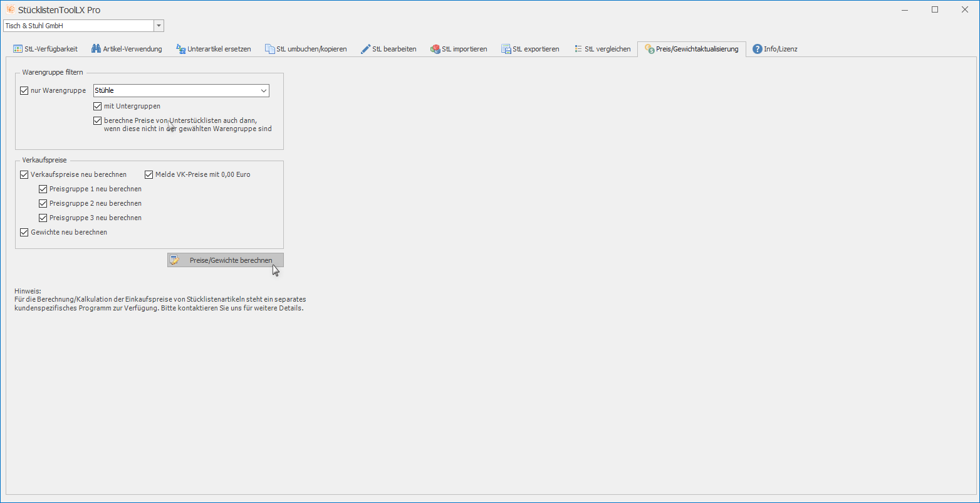
Task: Uncheck 'Verkaufspreise neu berechnen' checkbox
Action: (24, 174)
